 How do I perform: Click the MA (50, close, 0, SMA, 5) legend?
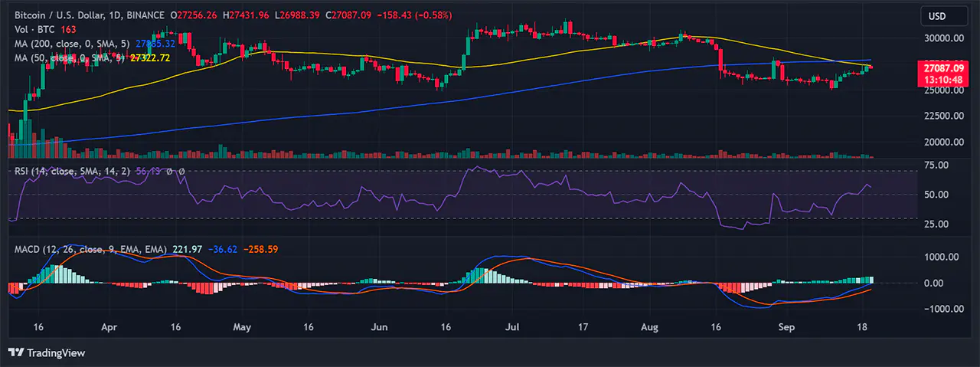click(x=70, y=57)
